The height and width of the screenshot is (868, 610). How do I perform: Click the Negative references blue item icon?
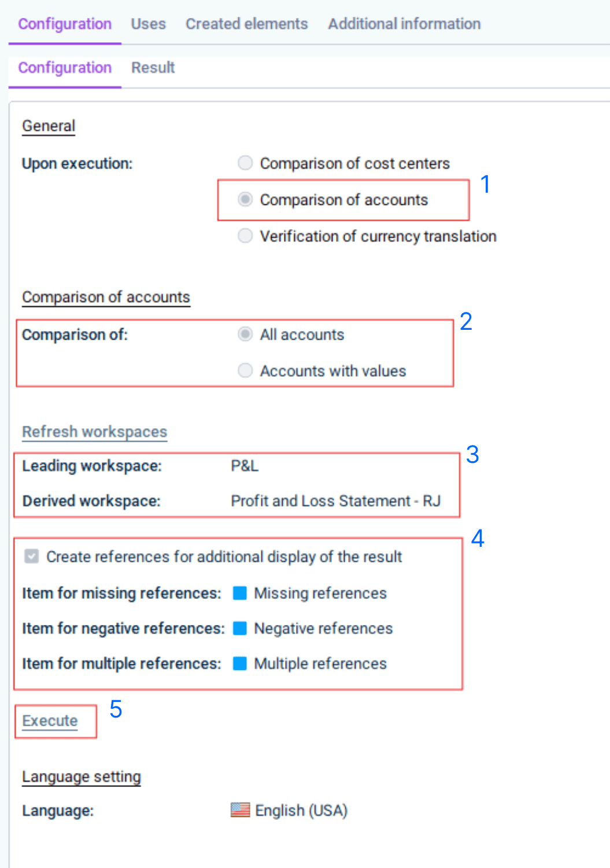[x=240, y=628]
